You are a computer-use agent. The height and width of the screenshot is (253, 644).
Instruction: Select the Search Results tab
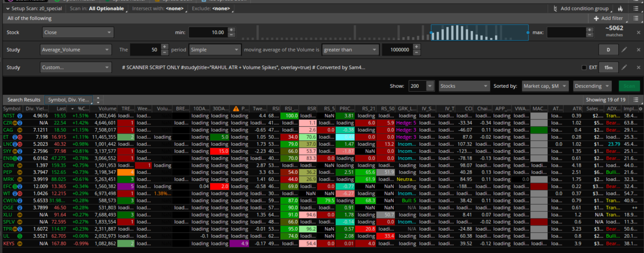24,100
